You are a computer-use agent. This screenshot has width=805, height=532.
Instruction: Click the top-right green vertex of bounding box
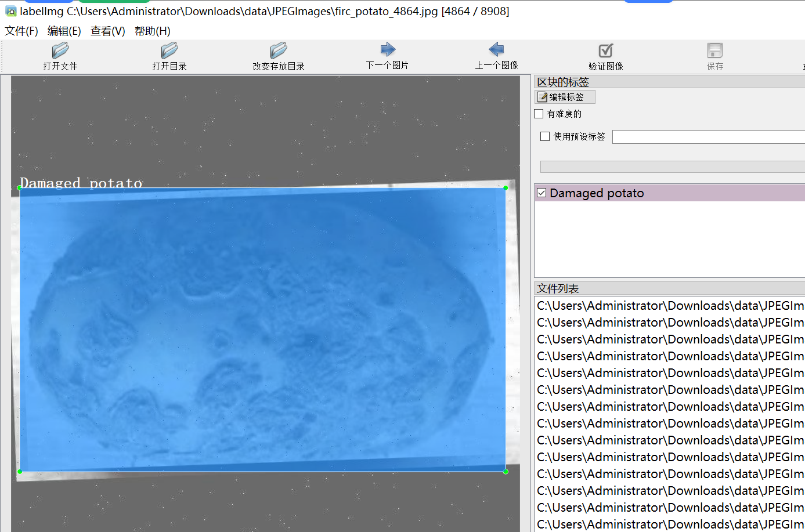pyautogui.click(x=506, y=187)
